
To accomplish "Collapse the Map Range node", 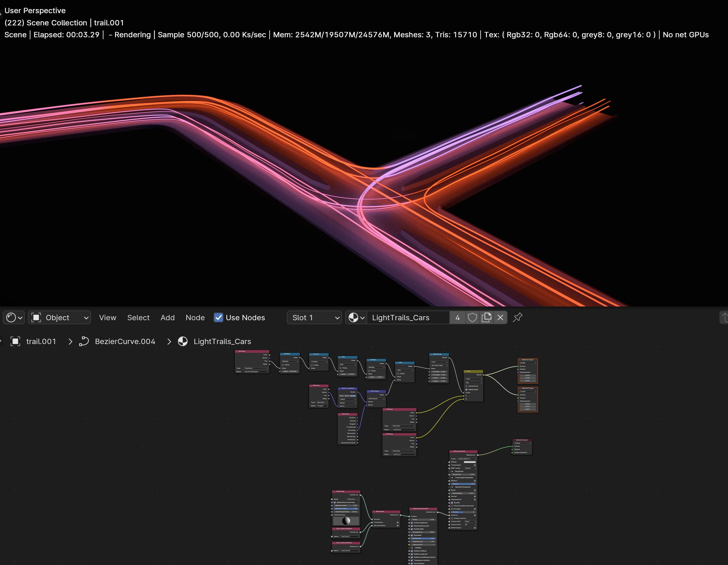I will [431, 354].
